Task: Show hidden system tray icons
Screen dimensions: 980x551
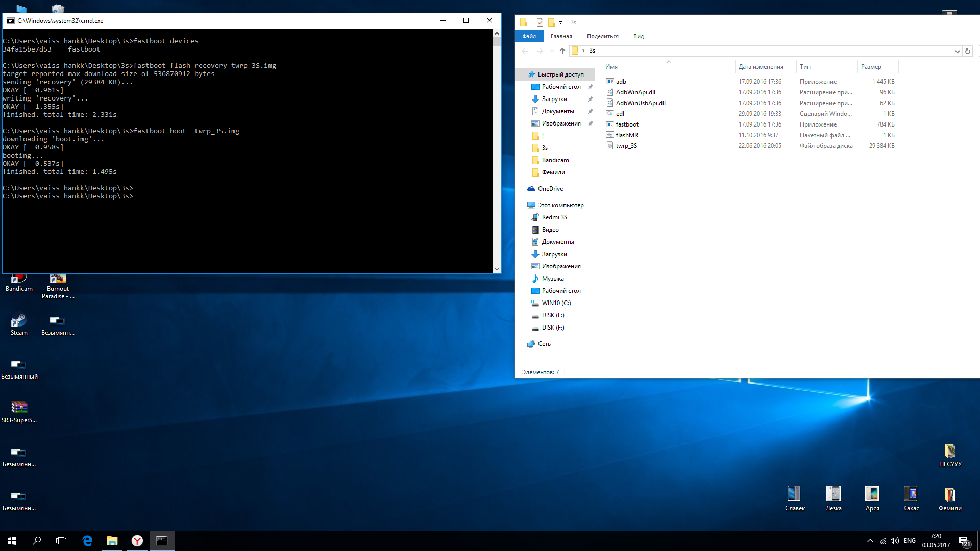Action: tap(870, 541)
